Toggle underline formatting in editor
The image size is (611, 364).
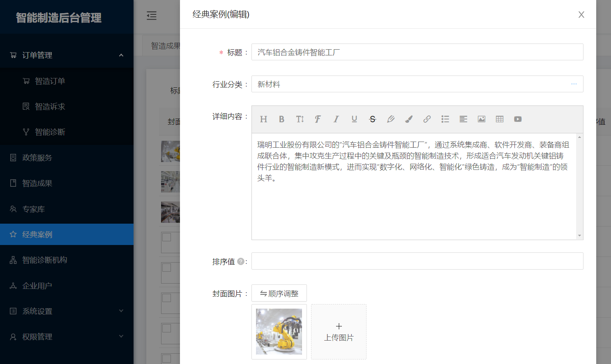354,119
